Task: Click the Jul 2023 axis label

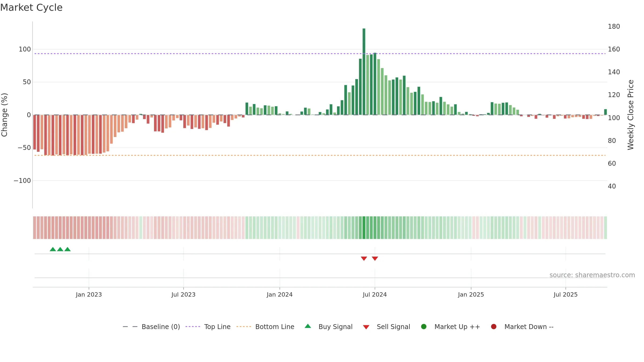Action: click(184, 295)
